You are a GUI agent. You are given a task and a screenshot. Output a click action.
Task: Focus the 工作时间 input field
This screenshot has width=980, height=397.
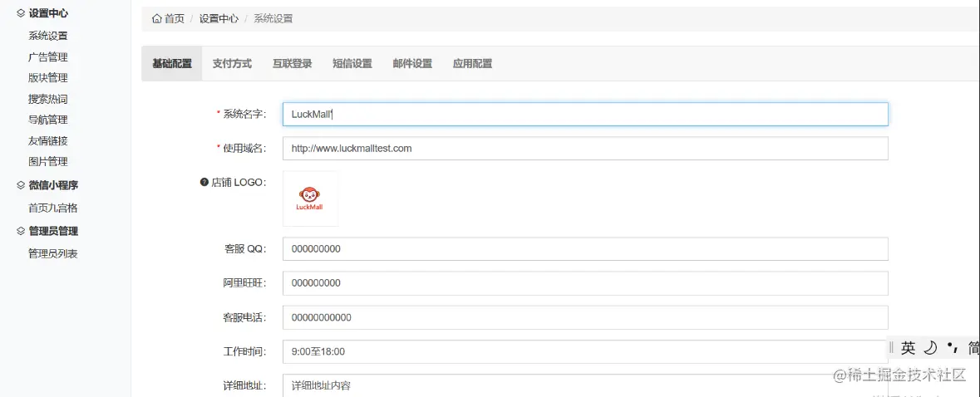coord(585,352)
